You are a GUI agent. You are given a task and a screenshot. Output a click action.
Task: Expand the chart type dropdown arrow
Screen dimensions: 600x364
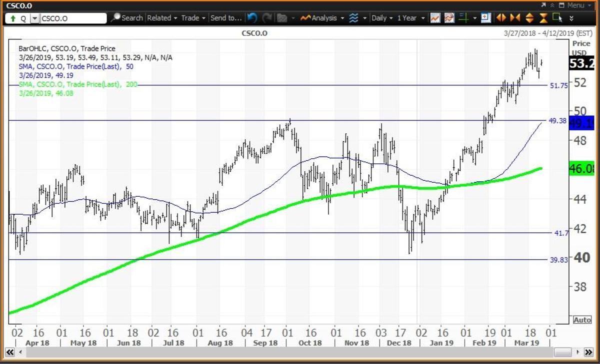click(x=364, y=18)
